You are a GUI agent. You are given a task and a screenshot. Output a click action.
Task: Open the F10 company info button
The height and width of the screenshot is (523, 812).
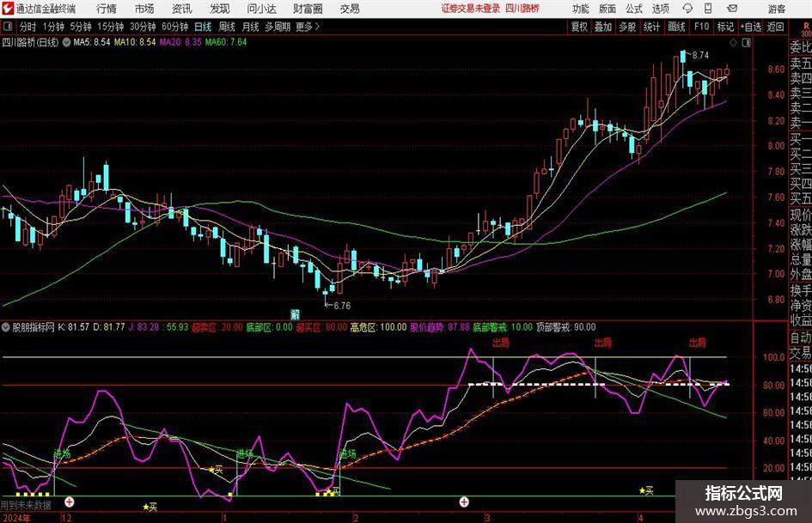click(x=702, y=27)
